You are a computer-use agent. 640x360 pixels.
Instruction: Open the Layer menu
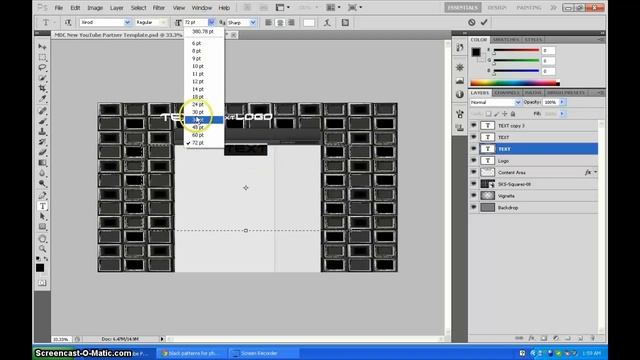(x=116, y=8)
